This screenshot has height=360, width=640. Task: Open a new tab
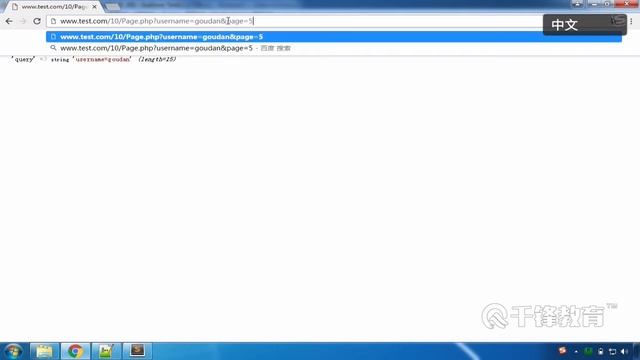point(112,7)
